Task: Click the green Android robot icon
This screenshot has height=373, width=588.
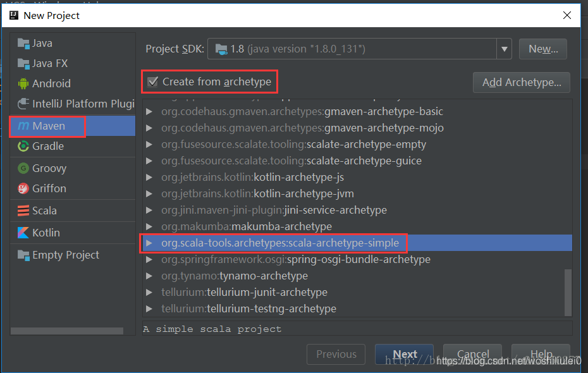Action: 23,83
